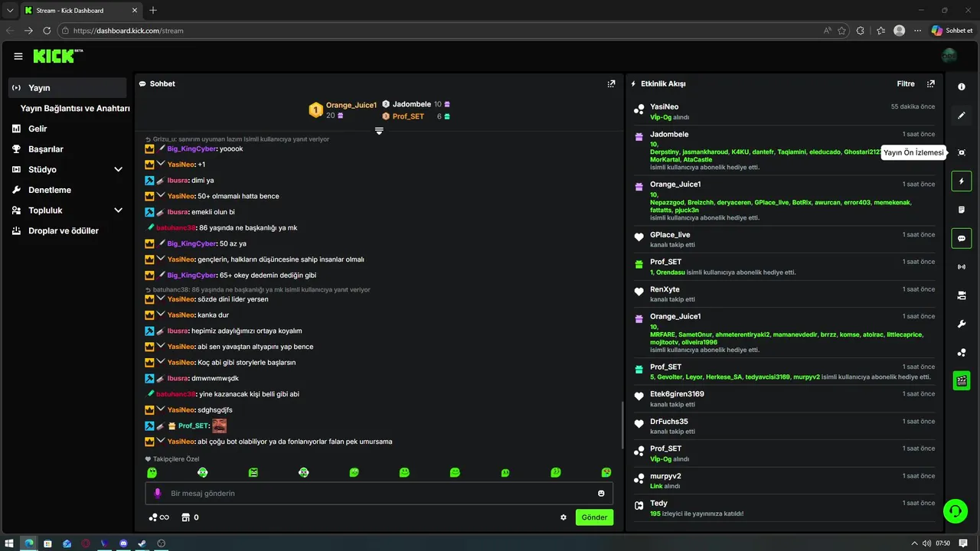Click the RenXyte follow event entry

[786, 294]
